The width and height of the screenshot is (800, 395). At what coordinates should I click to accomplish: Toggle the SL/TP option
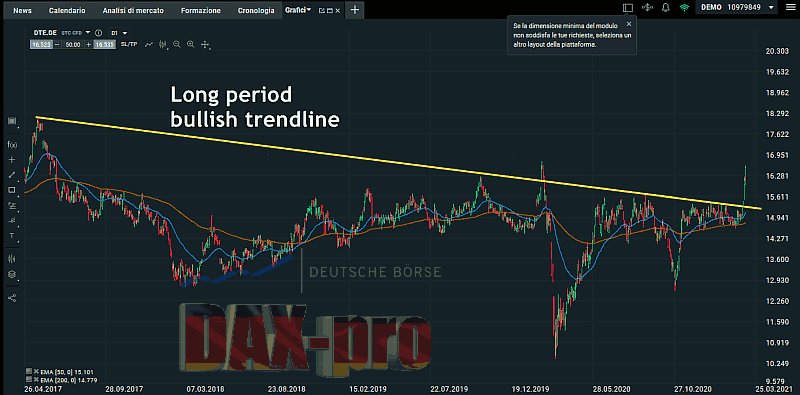click(130, 44)
